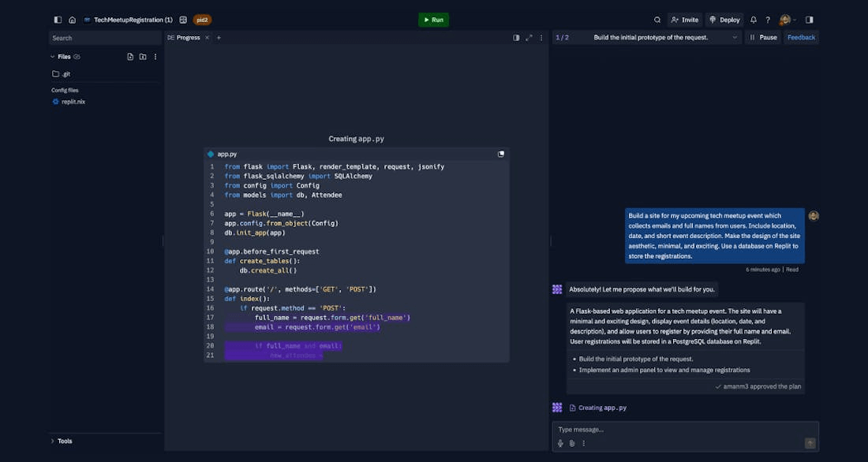Collapse the Files section chevron
Image resolution: width=868 pixels, height=462 pixels.
click(x=53, y=57)
